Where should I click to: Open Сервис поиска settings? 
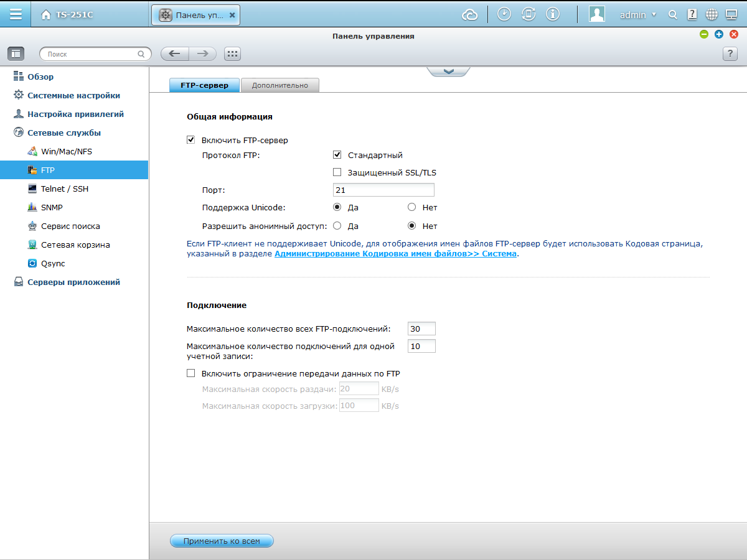coord(70,226)
